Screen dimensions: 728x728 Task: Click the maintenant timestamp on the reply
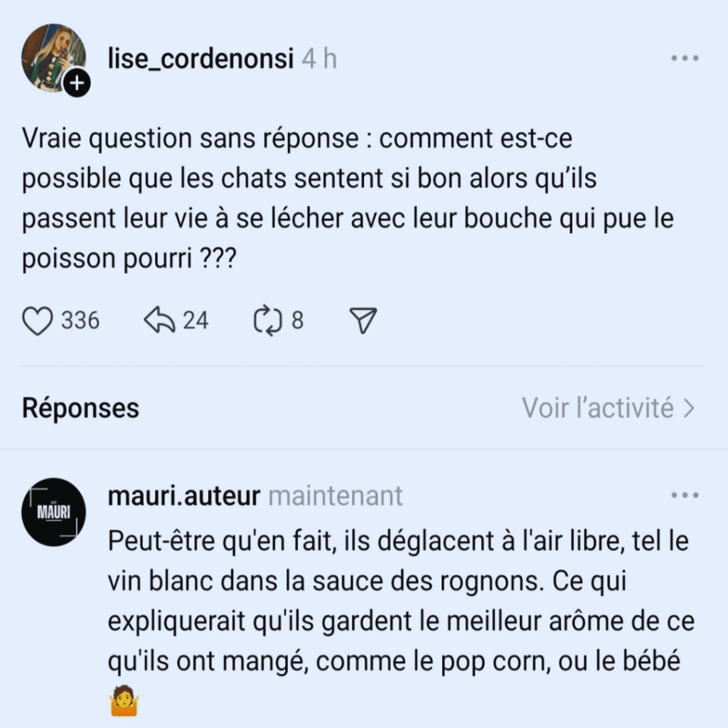pyautogui.click(x=336, y=496)
